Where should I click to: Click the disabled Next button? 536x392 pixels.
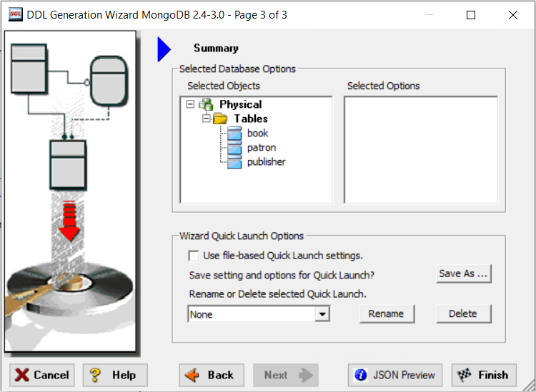pos(286,375)
